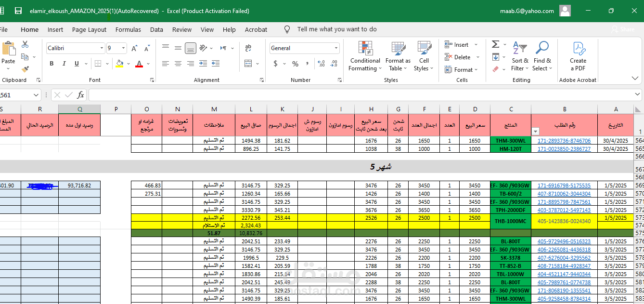Viewport: 644px width, 304px height.
Task: Expand the Conditional Formatting menu
Action: (x=365, y=56)
